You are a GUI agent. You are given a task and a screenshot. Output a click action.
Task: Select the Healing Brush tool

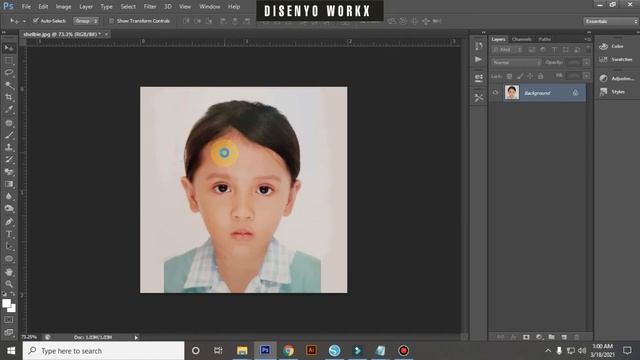9,122
